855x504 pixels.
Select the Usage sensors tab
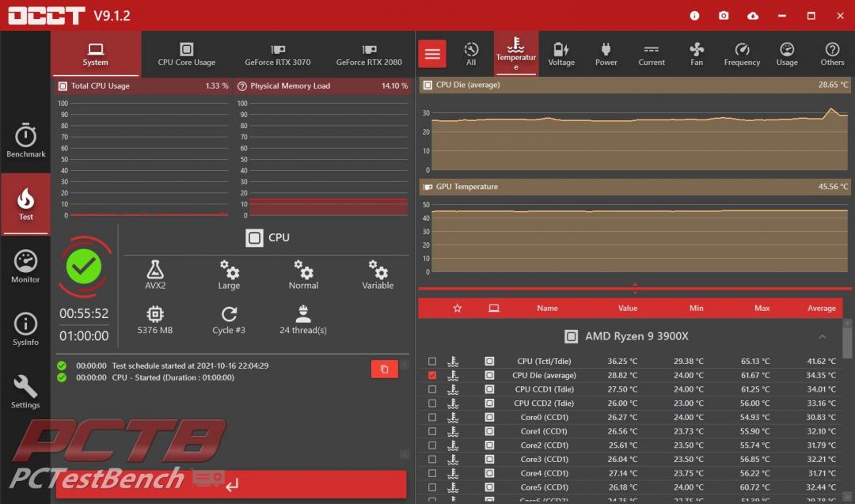point(787,53)
